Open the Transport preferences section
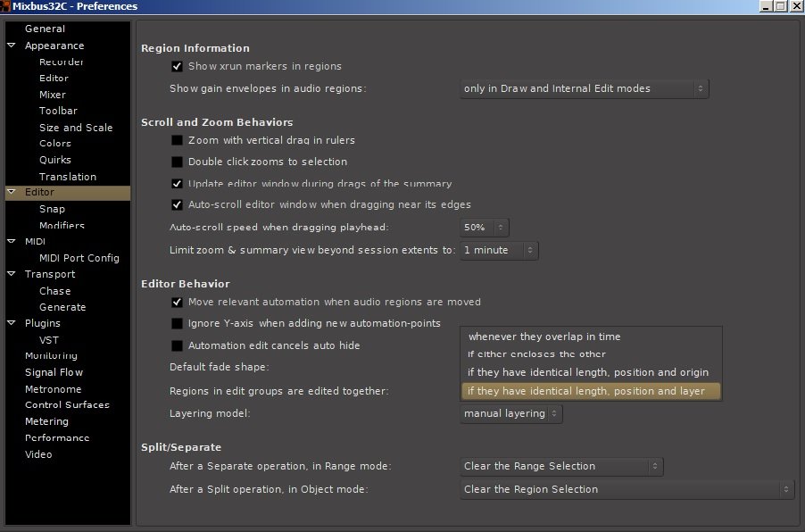The width and height of the screenshot is (805, 532). pos(50,274)
